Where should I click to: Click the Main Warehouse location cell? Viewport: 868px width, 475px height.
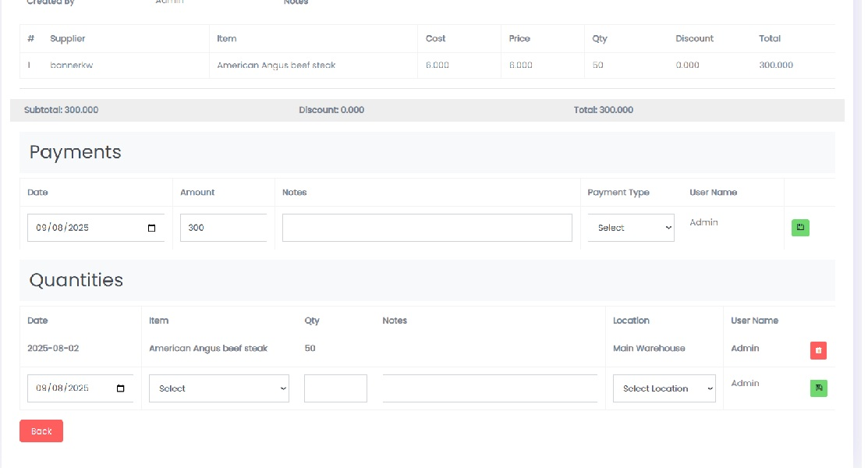coord(649,349)
